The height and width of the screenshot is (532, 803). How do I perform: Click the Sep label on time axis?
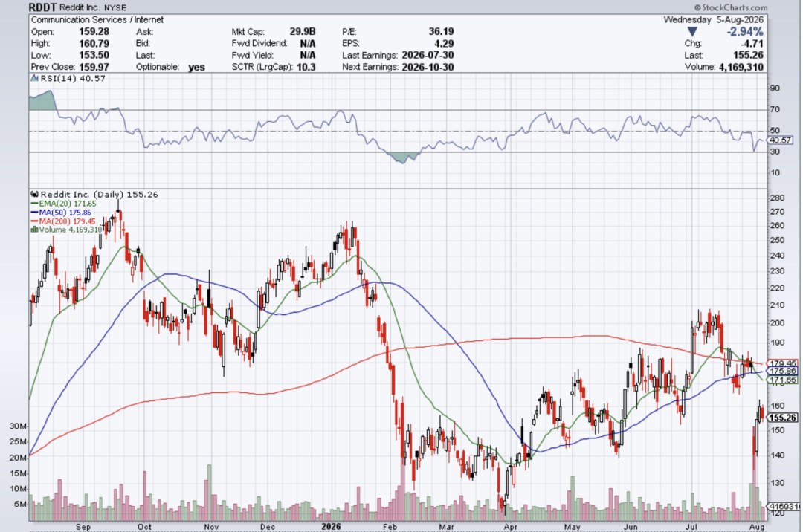(83, 526)
